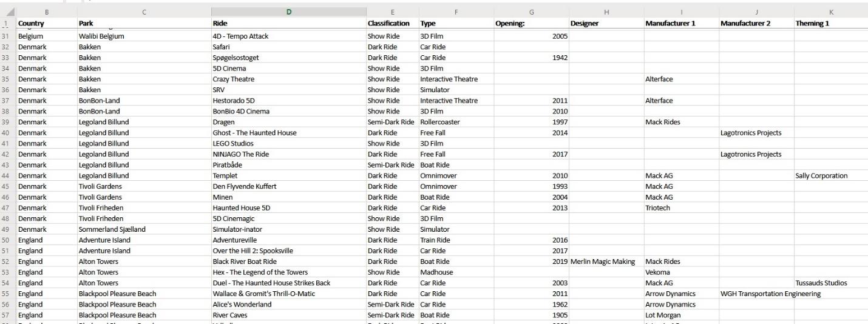The image size is (868, 324).
Task: Select the 4D - Tempo Attack cell
Action: pos(289,36)
